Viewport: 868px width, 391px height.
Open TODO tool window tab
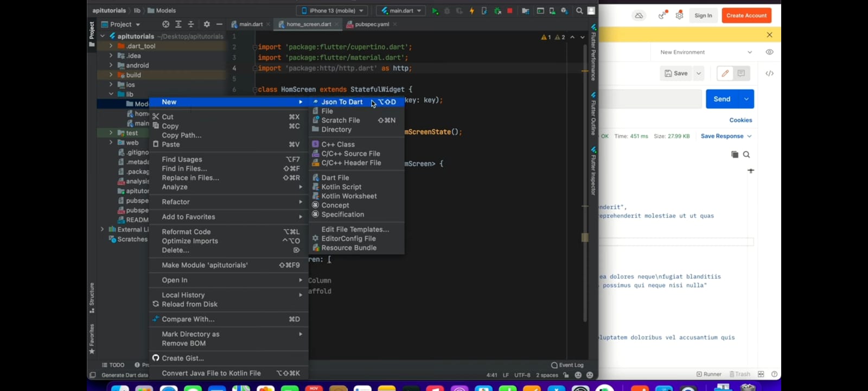(113, 365)
